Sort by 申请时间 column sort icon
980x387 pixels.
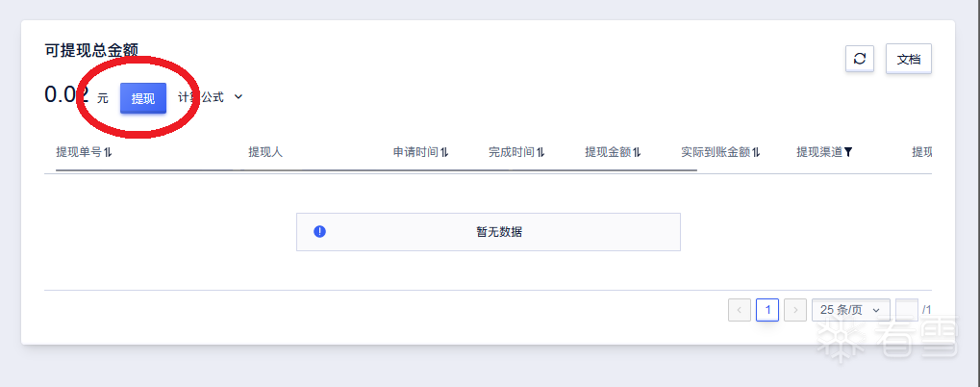(444, 152)
